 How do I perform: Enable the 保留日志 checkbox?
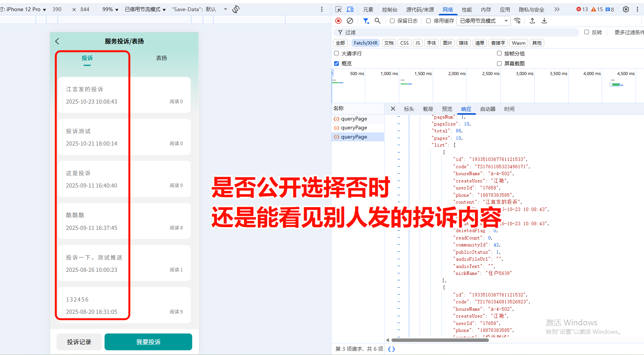pyautogui.click(x=392, y=21)
